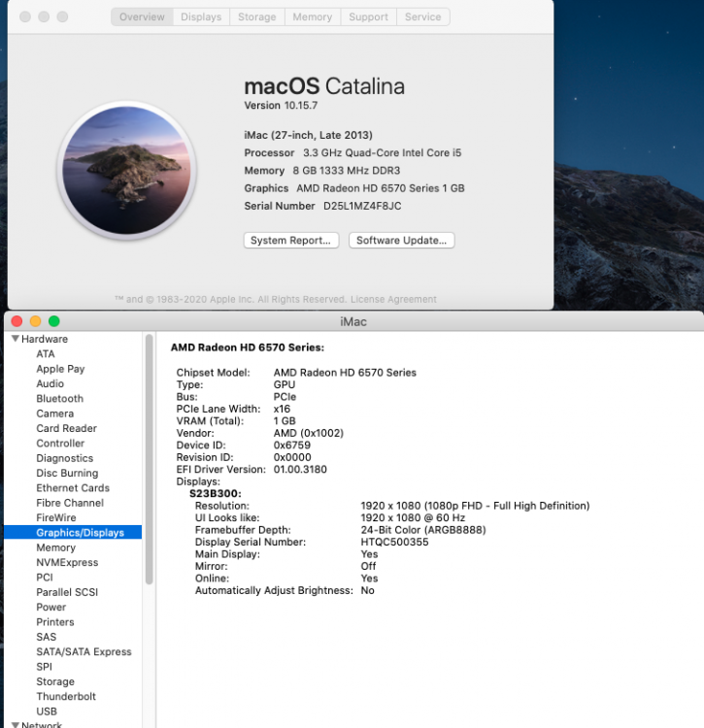
Task: Select SPI in the sidebar
Action: (44, 667)
